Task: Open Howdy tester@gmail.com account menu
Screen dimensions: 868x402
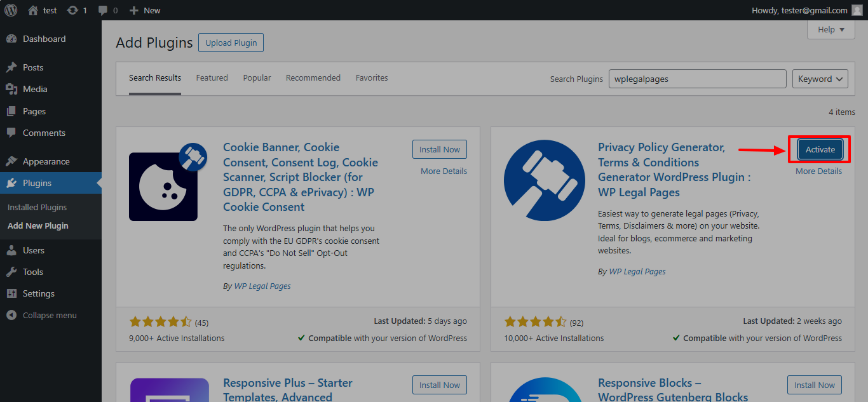Action: coord(807,10)
